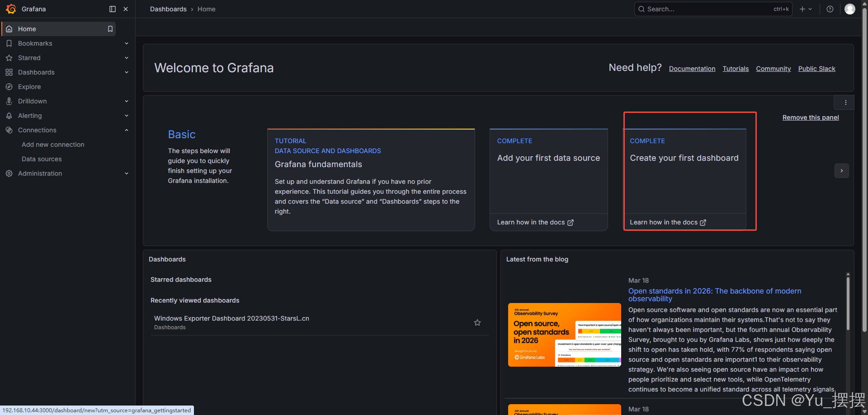
Task: Expand the Bookmarks section chevron
Action: 127,43
